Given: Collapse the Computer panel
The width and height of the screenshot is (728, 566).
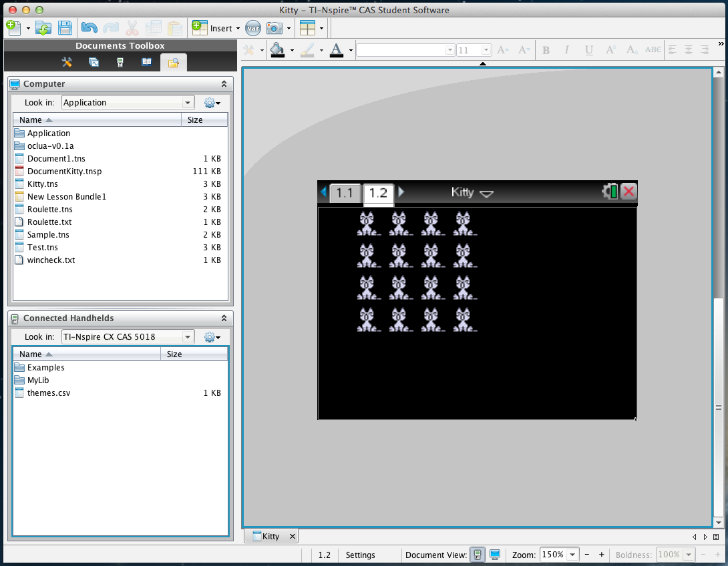Looking at the screenshot, I should 224,84.
